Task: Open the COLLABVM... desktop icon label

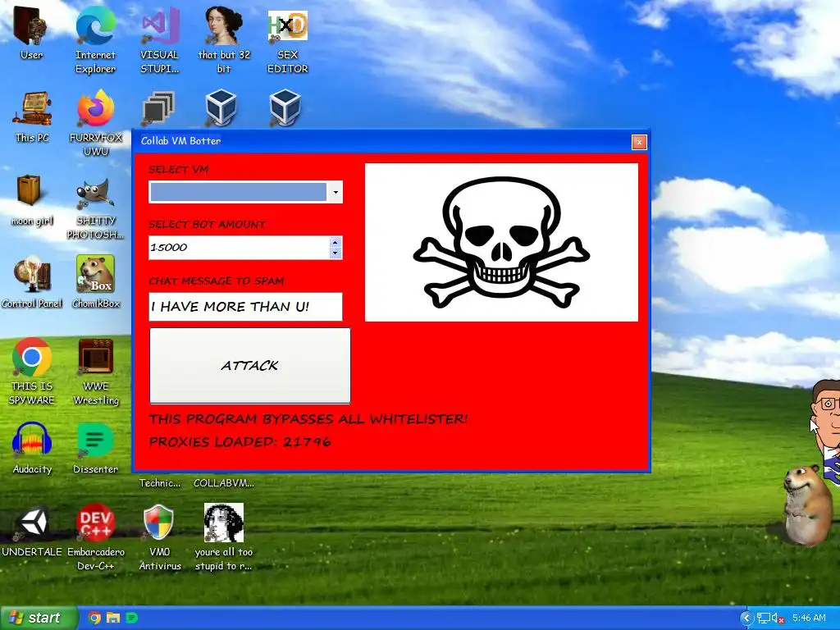Action: coord(223,482)
